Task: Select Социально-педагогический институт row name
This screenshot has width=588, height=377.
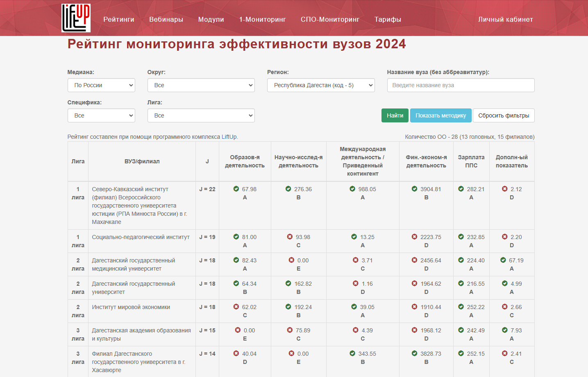Action: (141, 237)
